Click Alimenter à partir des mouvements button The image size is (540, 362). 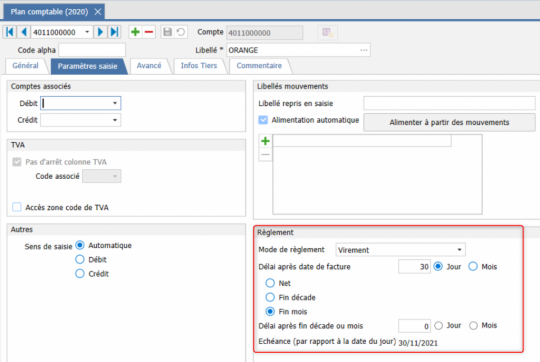[449, 122]
